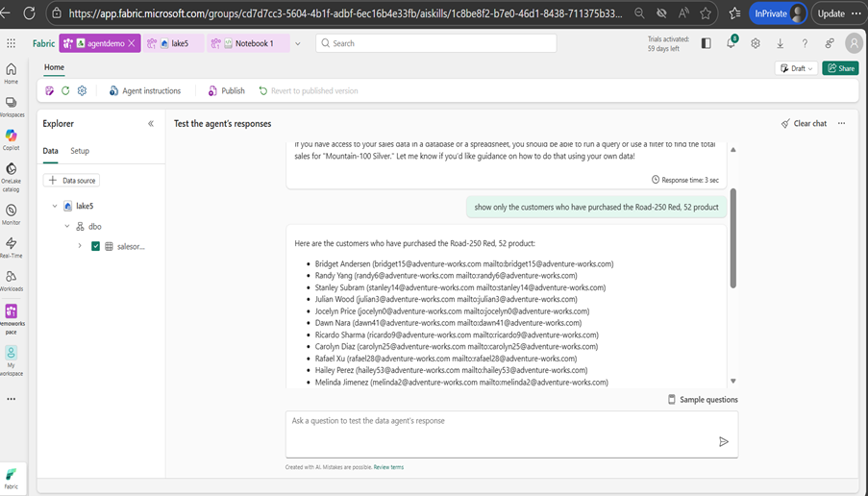Open Monitor in left navigation
Viewport: 868px width, 496px height.
point(12,214)
